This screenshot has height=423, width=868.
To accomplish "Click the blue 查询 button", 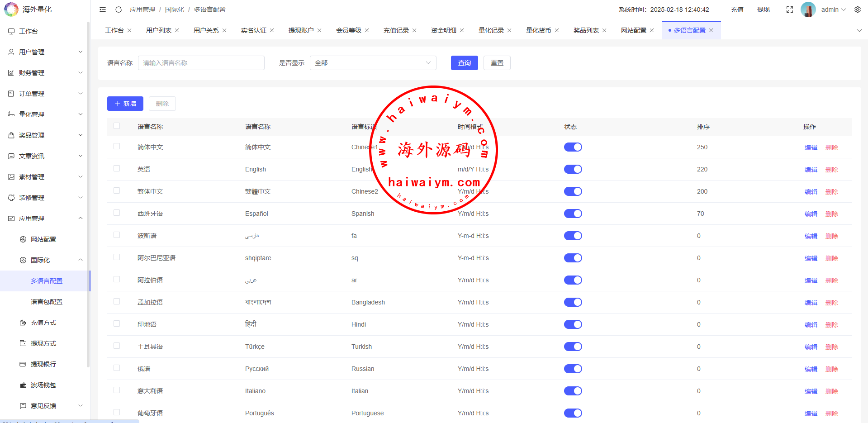I will point(464,63).
